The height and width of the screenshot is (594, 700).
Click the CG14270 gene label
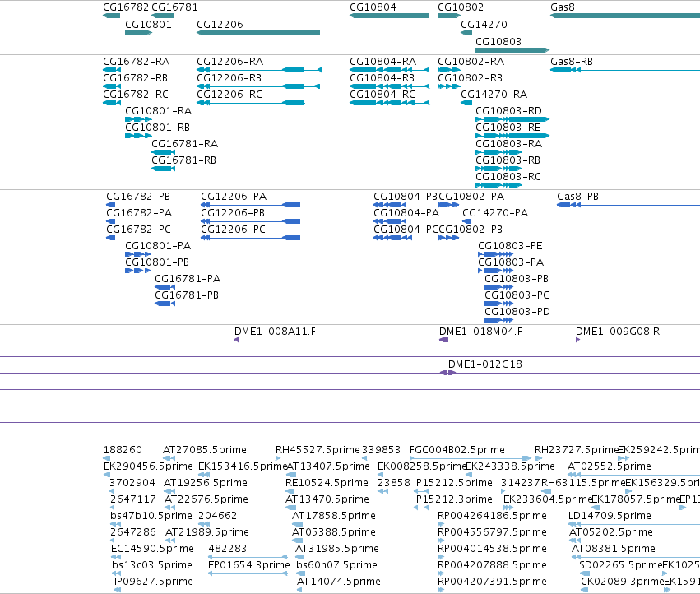(x=484, y=24)
